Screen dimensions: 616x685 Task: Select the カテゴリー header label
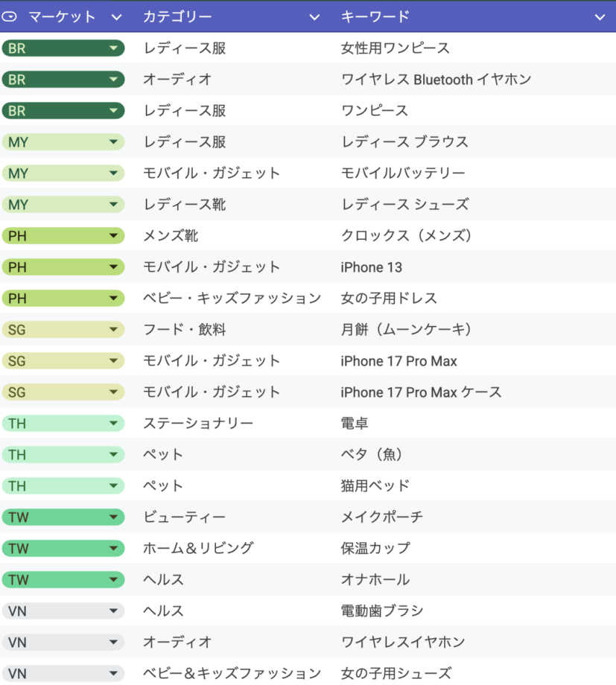[177, 16]
